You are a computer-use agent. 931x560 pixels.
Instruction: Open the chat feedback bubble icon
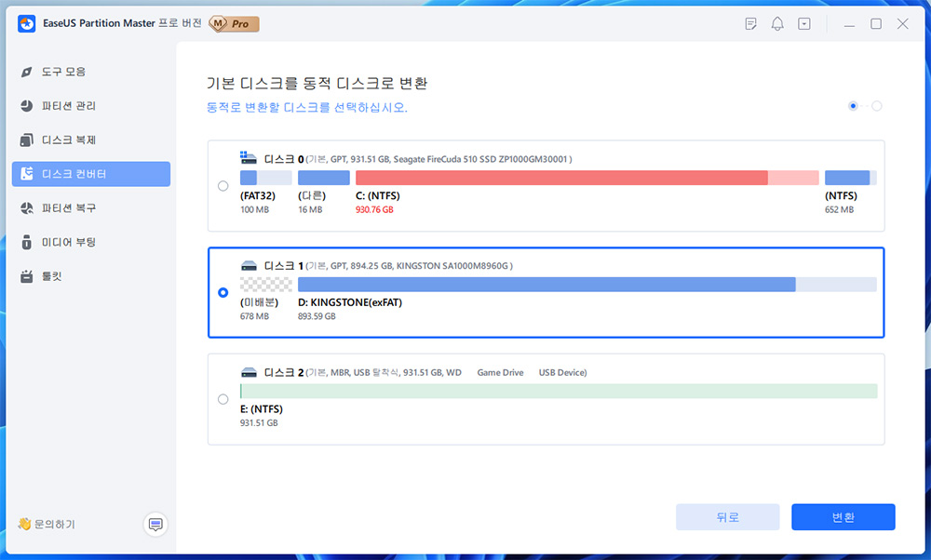coord(155,525)
